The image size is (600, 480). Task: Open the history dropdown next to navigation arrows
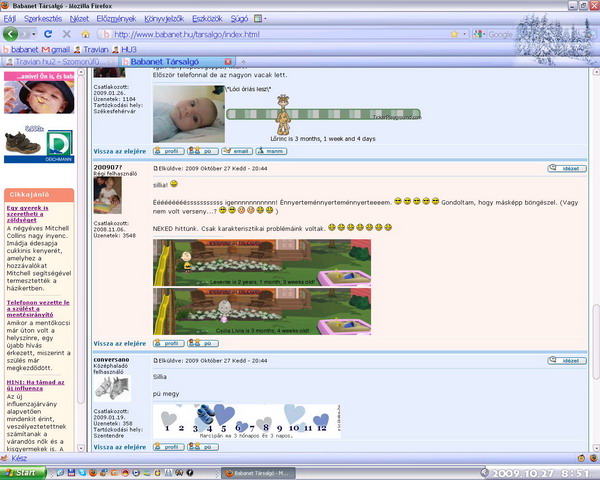(x=35, y=34)
